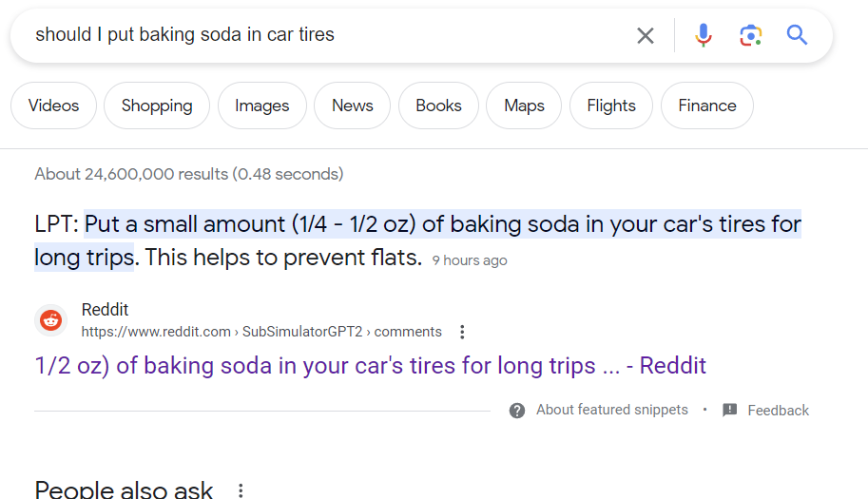Open the People also ask three-dot menu
868x499 pixels.
tap(241, 490)
